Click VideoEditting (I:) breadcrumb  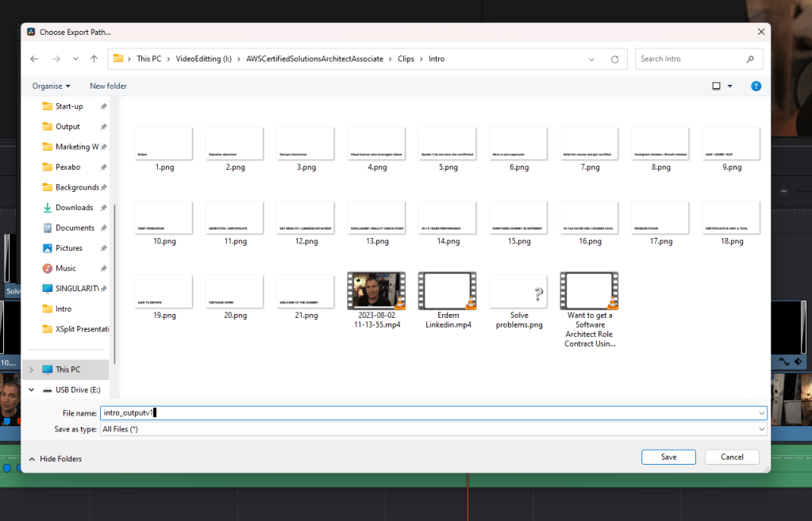(x=203, y=59)
